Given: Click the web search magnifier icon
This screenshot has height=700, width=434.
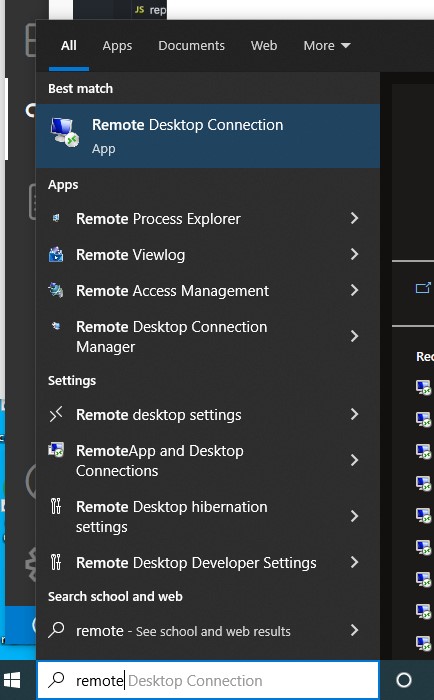Looking at the screenshot, I should [x=56, y=630].
